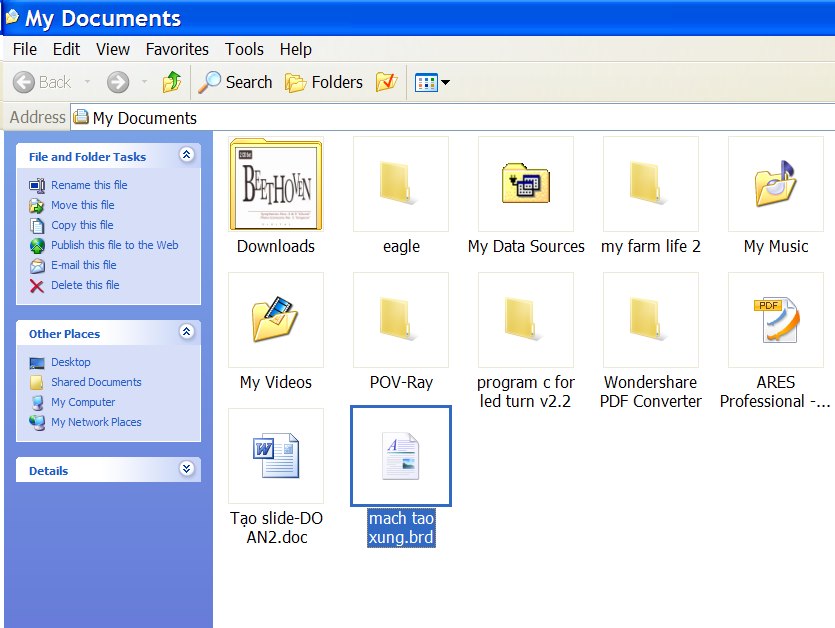Select program c for led turn folder
This screenshot has height=628, width=835.
(526, 320)
